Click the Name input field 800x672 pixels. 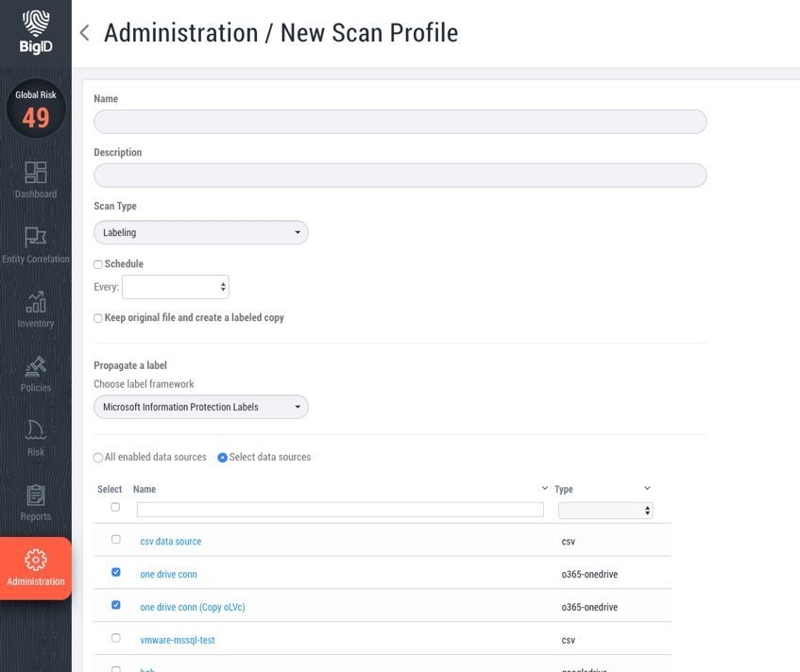click(400, 122)
